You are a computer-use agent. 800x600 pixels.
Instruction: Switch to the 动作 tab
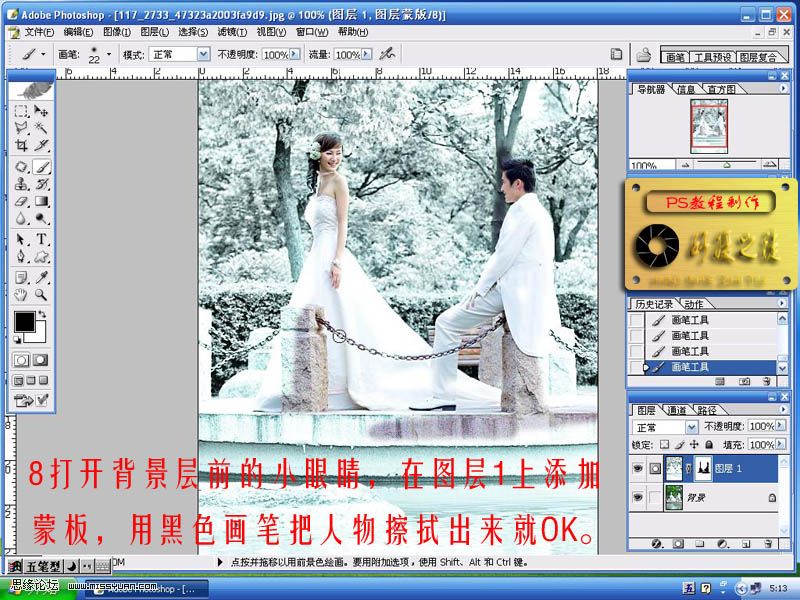(x=694, y=304)
